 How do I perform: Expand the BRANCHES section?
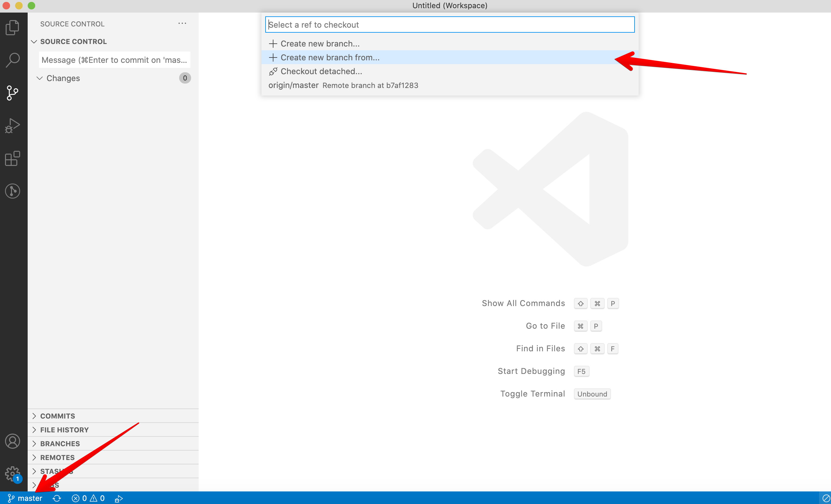(60, 443)
